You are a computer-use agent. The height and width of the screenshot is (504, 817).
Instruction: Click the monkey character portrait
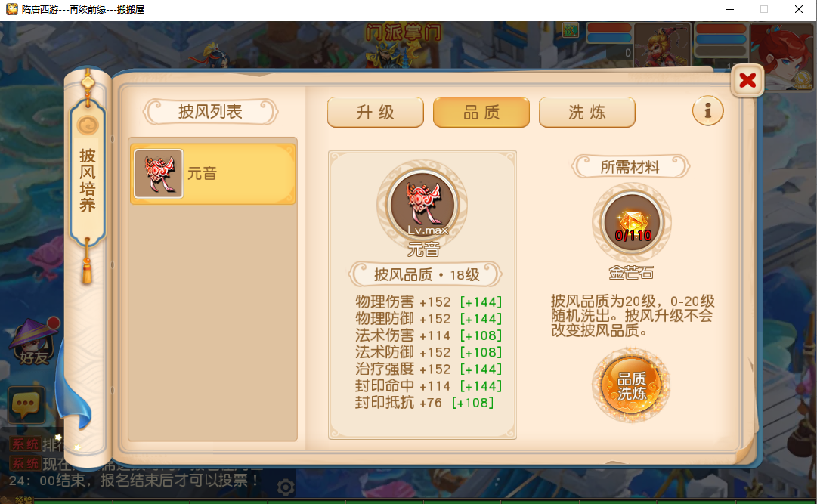(x=662, y=45)
